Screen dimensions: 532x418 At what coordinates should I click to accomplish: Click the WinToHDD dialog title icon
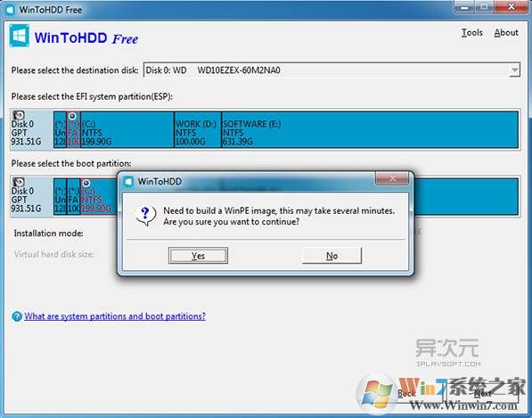(x=128, y=182)
